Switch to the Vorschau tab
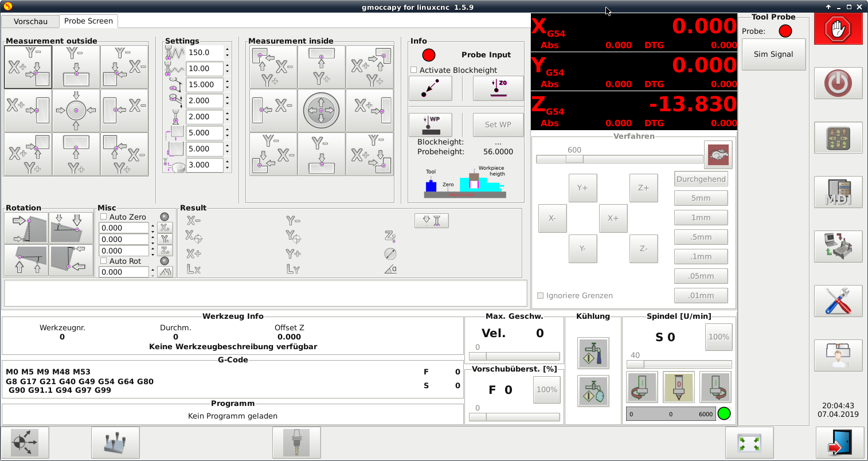The image size is (868, 461). (x=30, y=21)
